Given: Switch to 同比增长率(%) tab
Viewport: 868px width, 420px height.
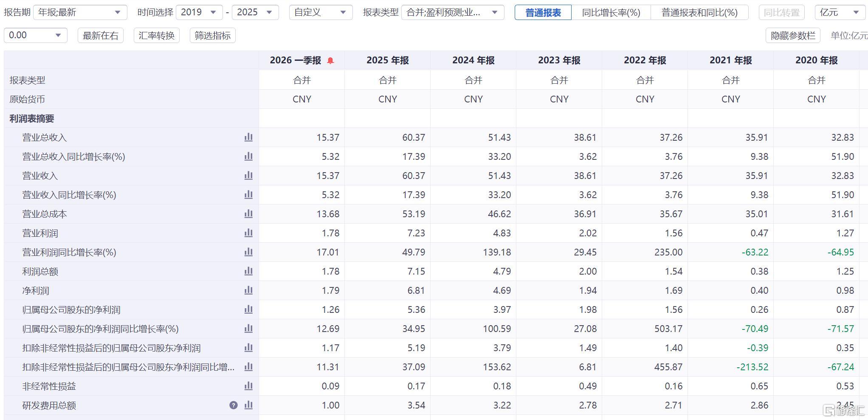Looking at the screenshot, I should (611, 13).
